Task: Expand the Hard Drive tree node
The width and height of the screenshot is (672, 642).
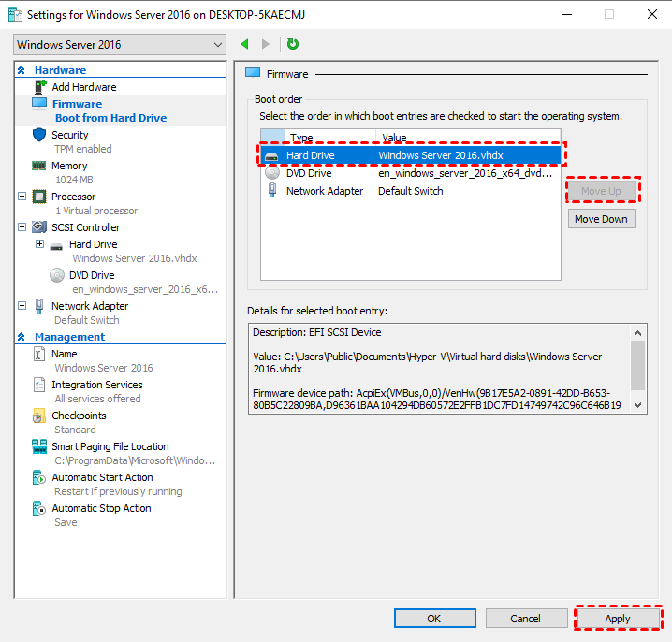Action: (39, 244)
